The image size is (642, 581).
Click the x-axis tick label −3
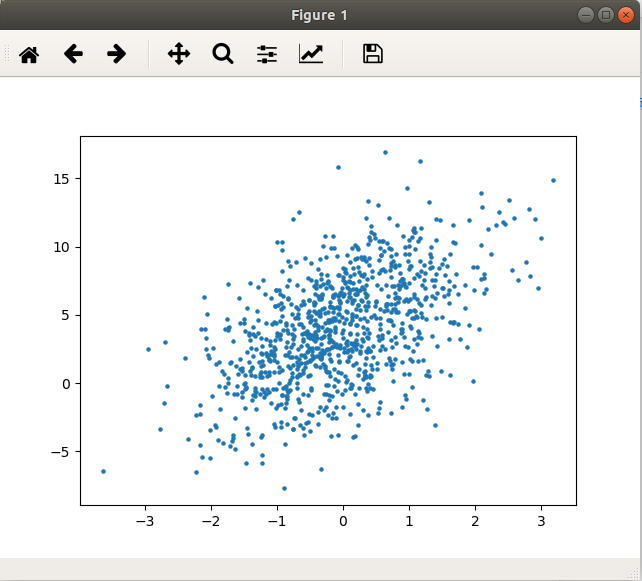coord(145,521)
